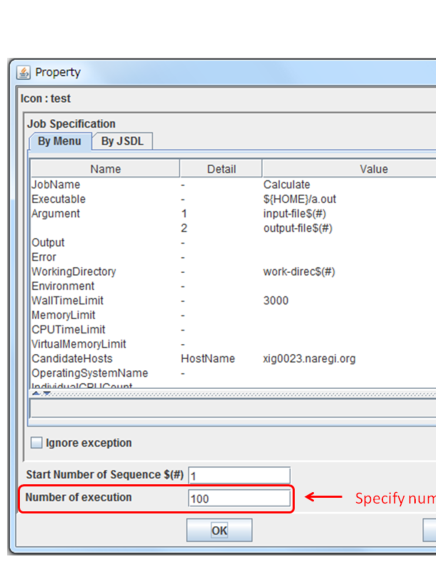Click the up arrow on split pane divider

(x=36, y=394)
